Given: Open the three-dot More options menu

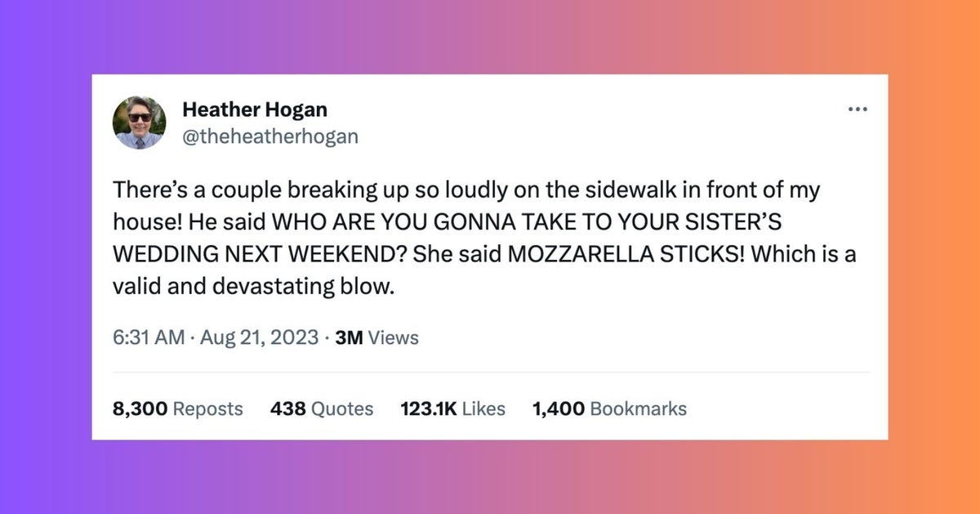Looking at the screenshot, I should coord(857,110).
